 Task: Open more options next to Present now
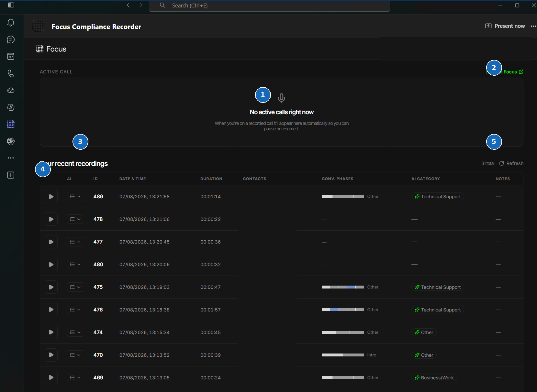[533, 26]
